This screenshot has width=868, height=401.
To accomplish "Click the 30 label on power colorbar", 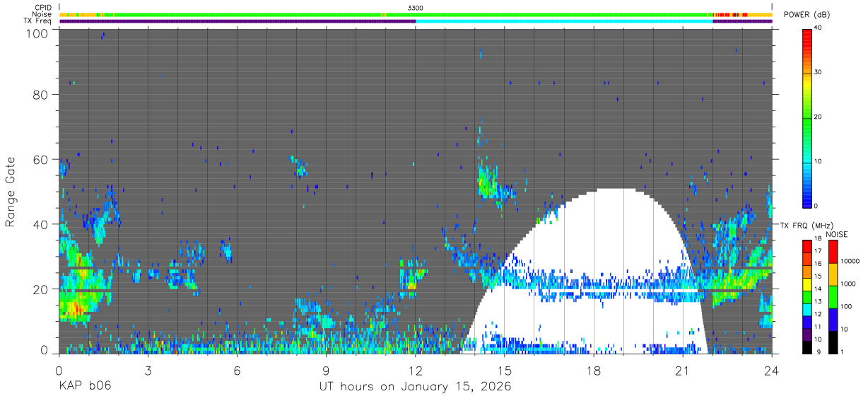I will 819,72.
